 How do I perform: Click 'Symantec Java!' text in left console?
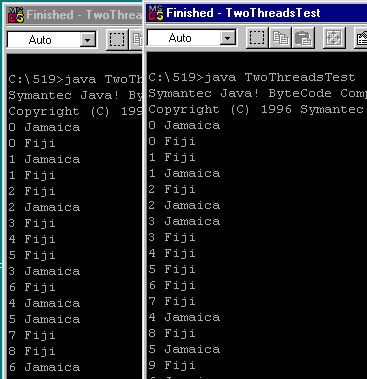[63, 95]
